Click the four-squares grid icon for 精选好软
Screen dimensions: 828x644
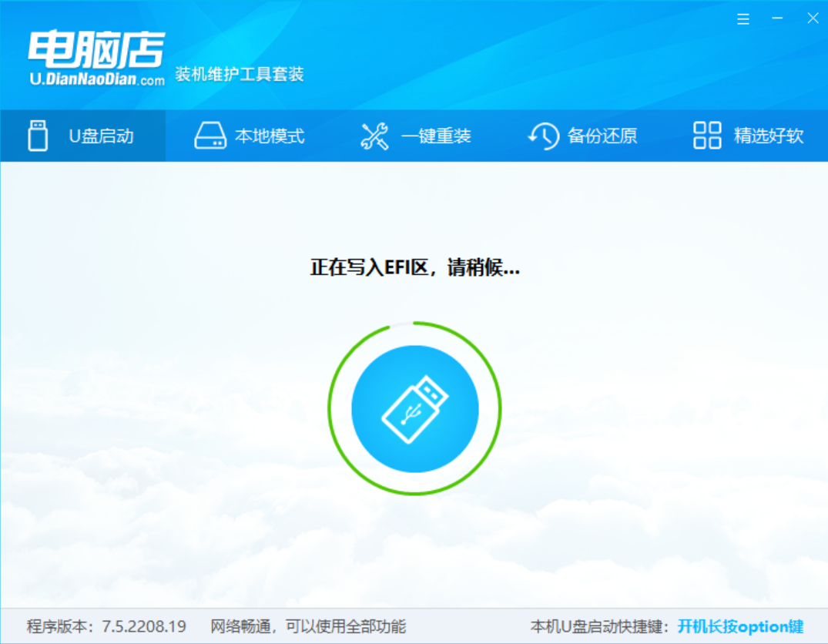pyautogui.click(x=707, y=136)
